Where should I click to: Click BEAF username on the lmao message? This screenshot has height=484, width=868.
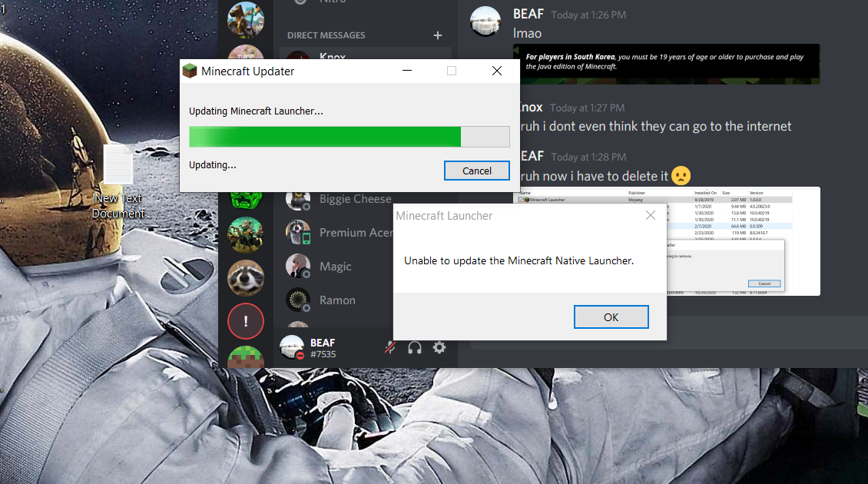click(528, 14)
